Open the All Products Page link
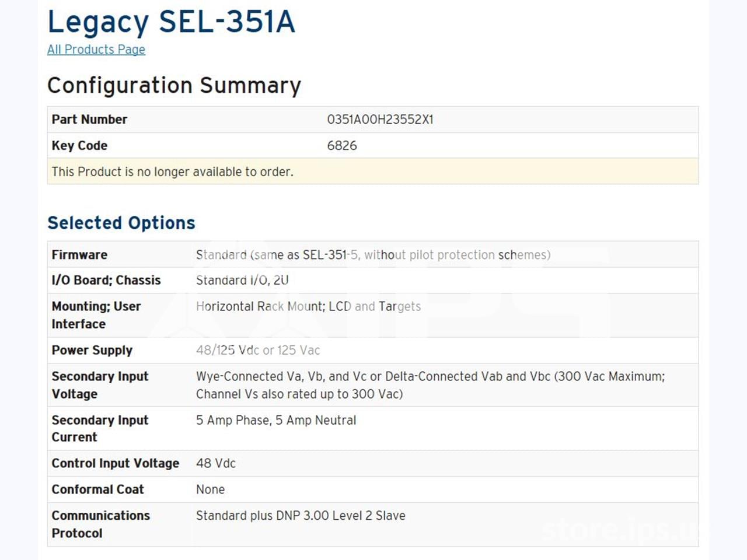The height and width of the screenshot is (560, 747). pyautogui.click(x=96, y=50)
